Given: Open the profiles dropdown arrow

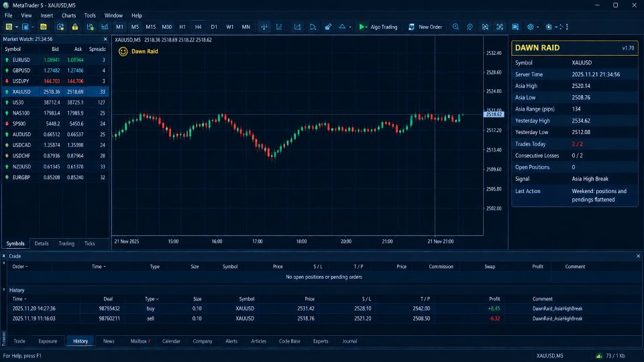Looking at the screenshot, I should pyautogui.click(x=32, y=27).
